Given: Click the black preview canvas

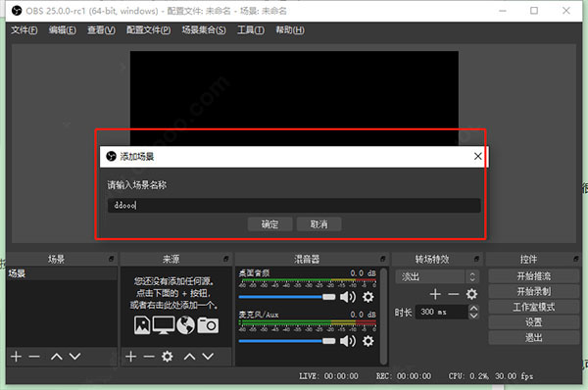Looking at the screenshot, I should (294, 98).
